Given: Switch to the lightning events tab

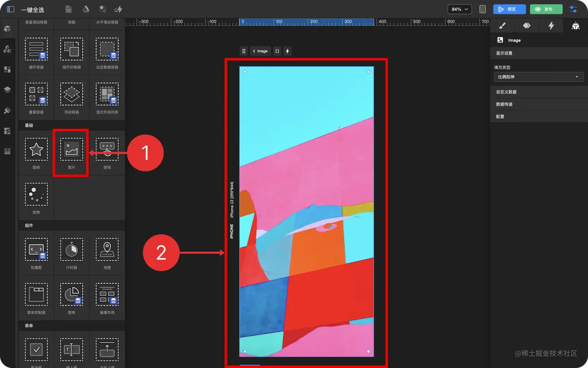Looking at the screenshot, I should pyautogui.click(x=551, y=26).
